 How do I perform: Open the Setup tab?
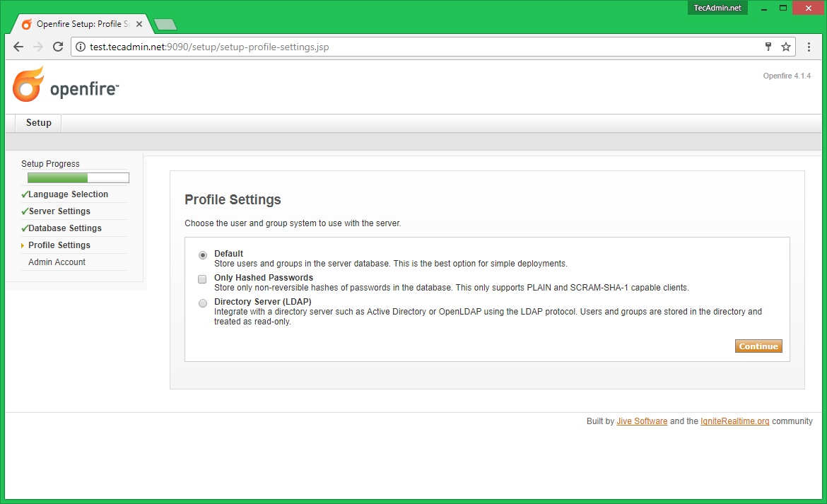click(x=38, y=123)
